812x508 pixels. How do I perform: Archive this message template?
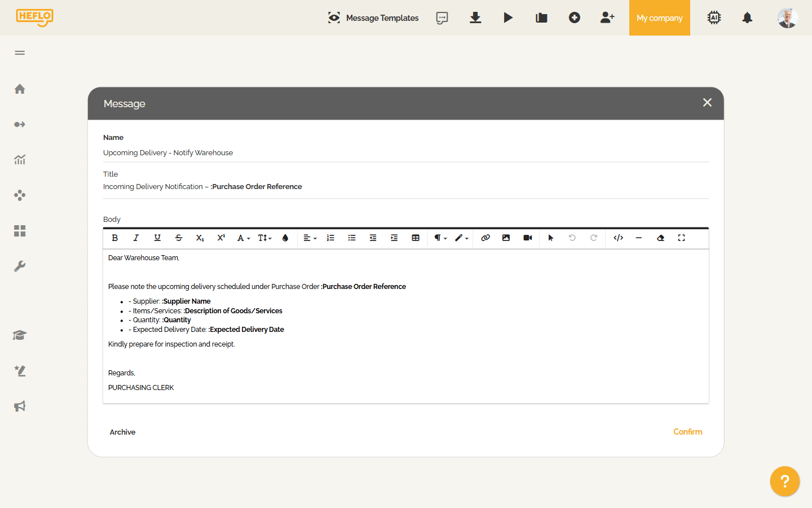[x=122, y=432]
